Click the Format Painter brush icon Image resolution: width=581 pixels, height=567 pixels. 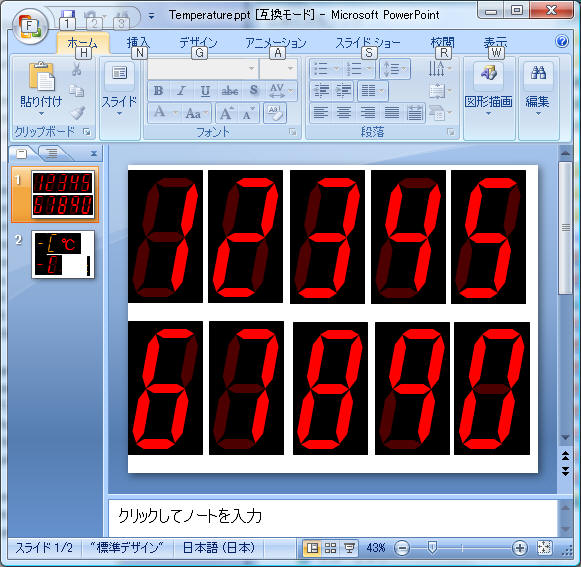(x=77, y=113)
